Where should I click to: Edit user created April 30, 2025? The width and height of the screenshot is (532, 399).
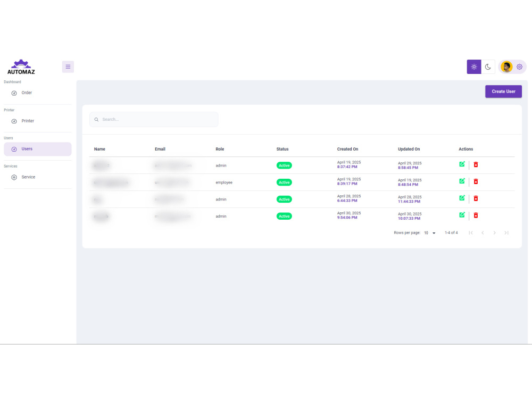click(462, 215)
